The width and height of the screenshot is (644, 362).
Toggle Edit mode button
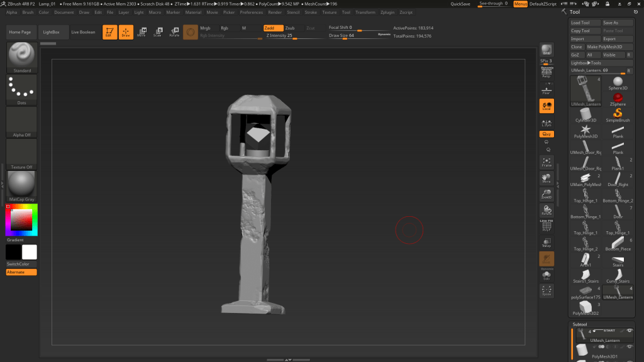(x=110, y=32)
